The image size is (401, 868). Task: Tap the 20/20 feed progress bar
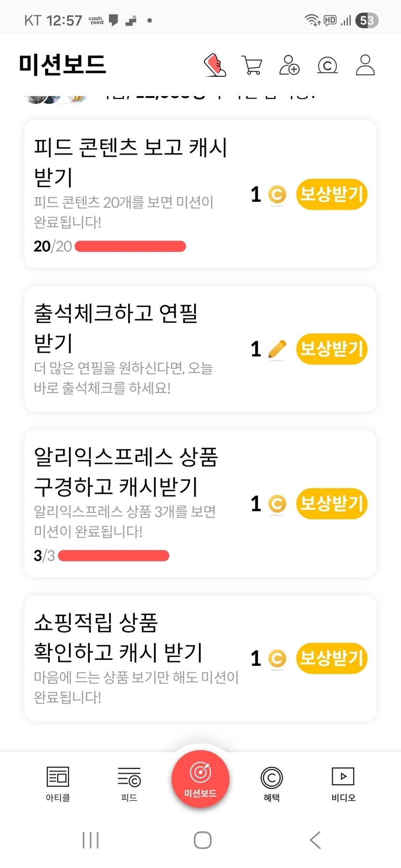click(130, 247)
